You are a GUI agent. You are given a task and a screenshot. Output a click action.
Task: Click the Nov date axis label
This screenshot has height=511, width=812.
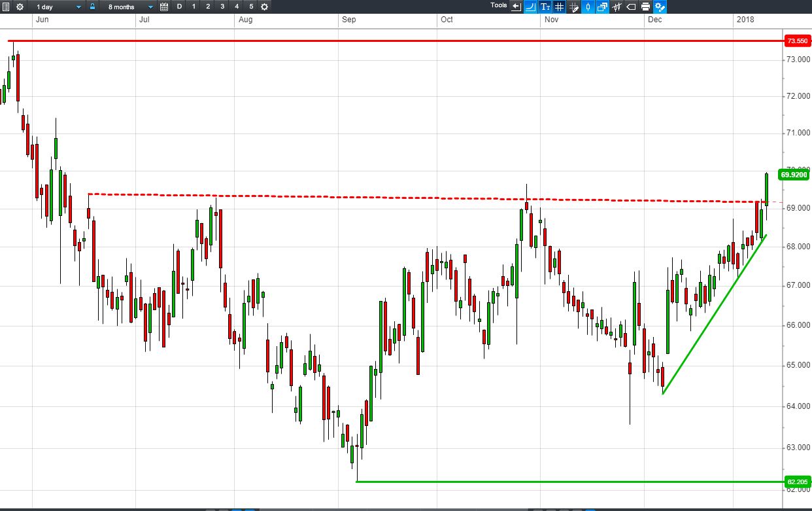[x=551, y=20]
